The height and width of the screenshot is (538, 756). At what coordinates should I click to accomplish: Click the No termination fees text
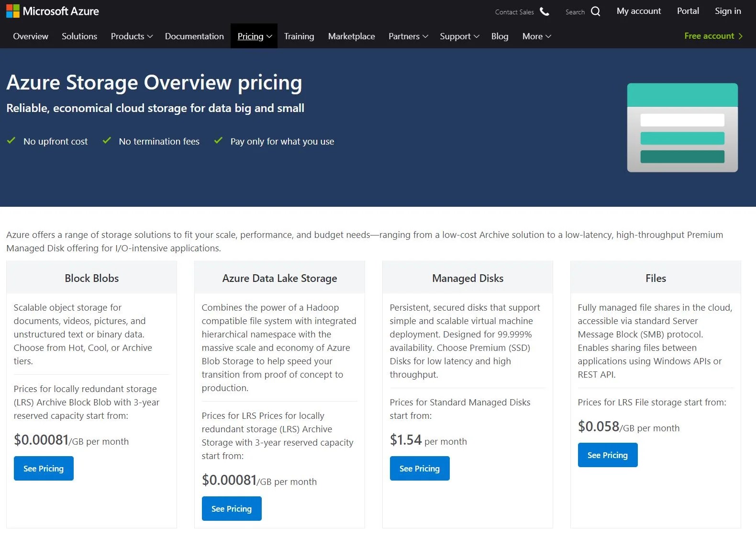pos(159,141)
